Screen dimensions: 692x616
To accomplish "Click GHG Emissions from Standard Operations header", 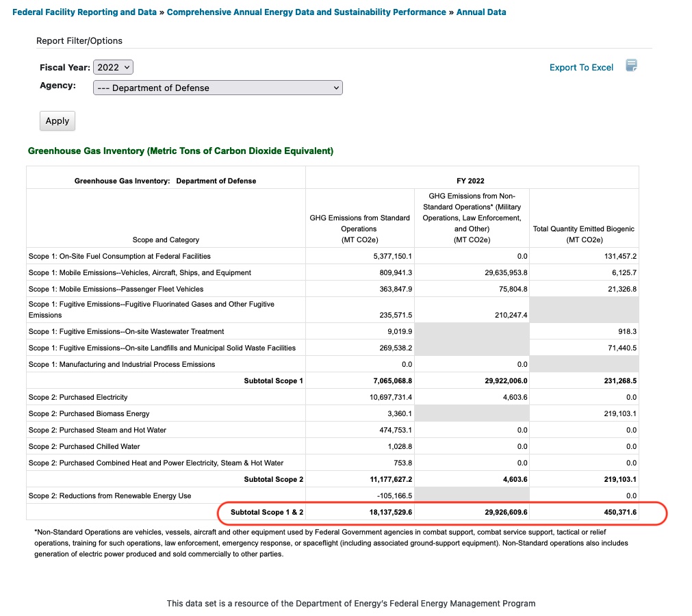I will tap(359, 229).
